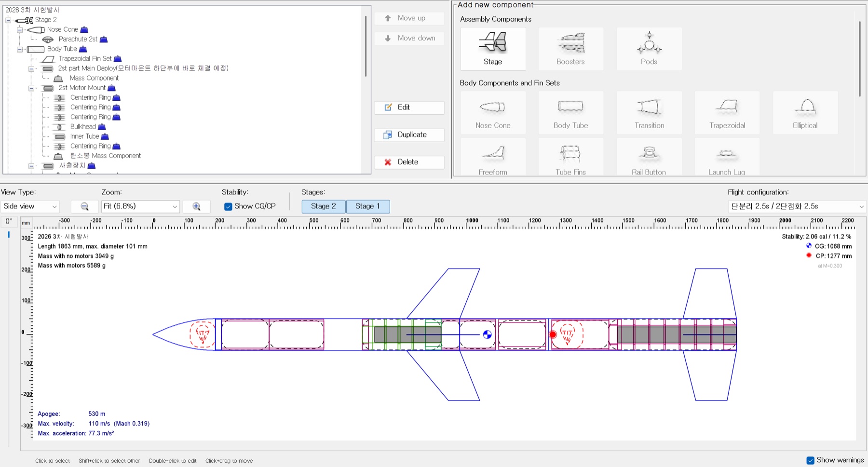
Task: Delete the selected component
Action: (409, 162)
